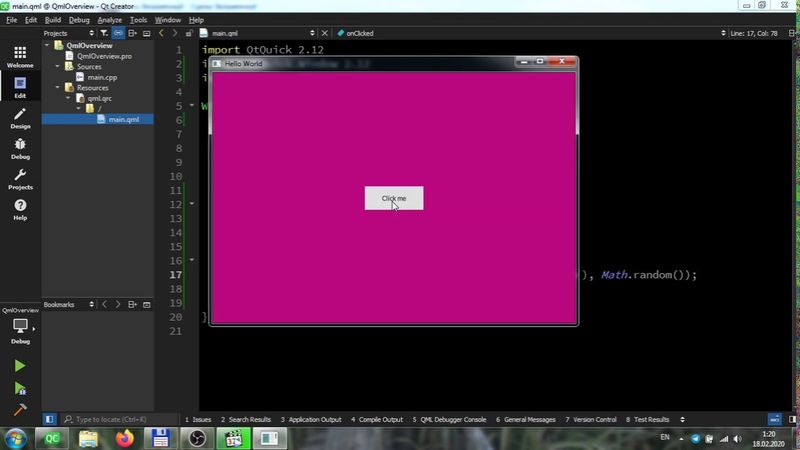Close the Bookmarks pane

(146, 305)
